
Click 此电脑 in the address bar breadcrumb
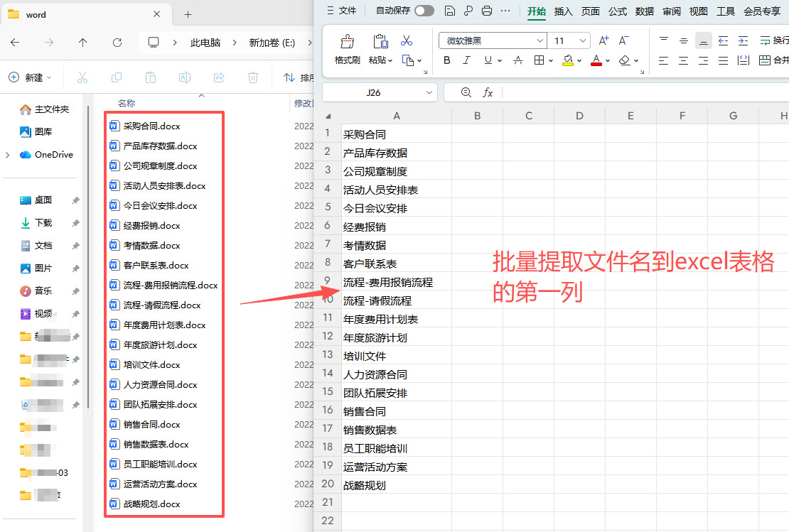tap(206, 43)
